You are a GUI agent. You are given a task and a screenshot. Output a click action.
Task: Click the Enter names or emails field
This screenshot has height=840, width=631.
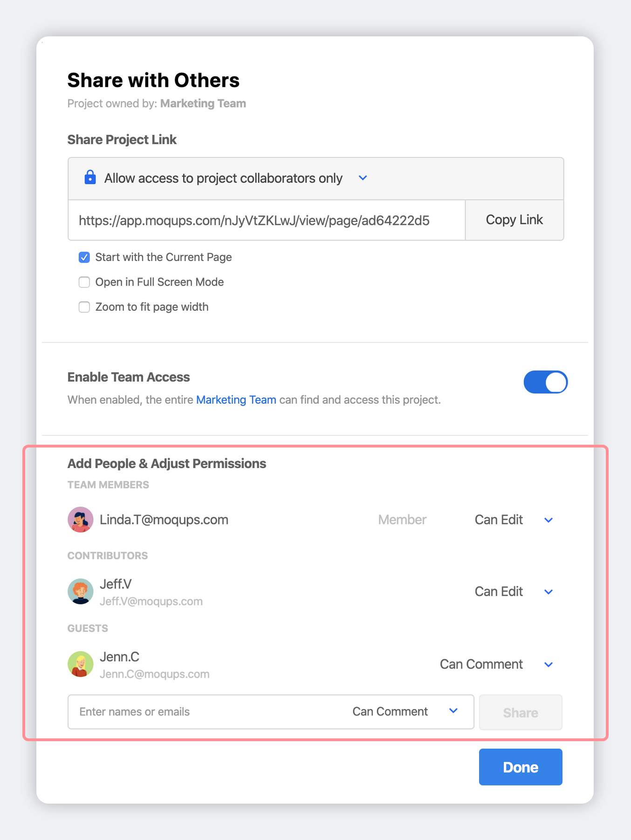pyautogui.click(x=186, y=711)
